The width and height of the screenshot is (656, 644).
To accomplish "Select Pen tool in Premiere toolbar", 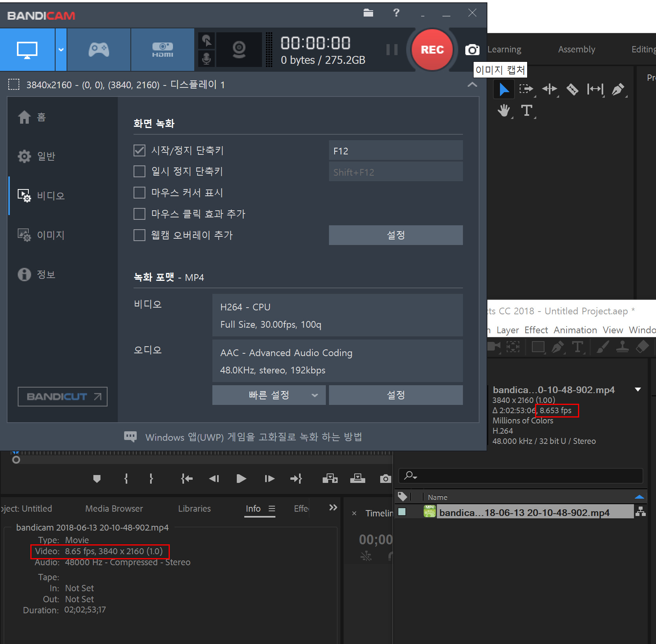I will coord(618,89).
